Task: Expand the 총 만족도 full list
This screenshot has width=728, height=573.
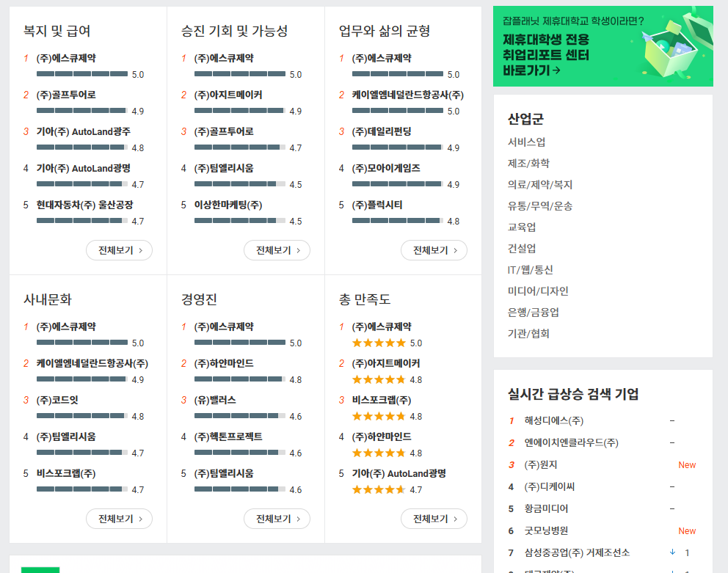Action: [x=434, y=519]
